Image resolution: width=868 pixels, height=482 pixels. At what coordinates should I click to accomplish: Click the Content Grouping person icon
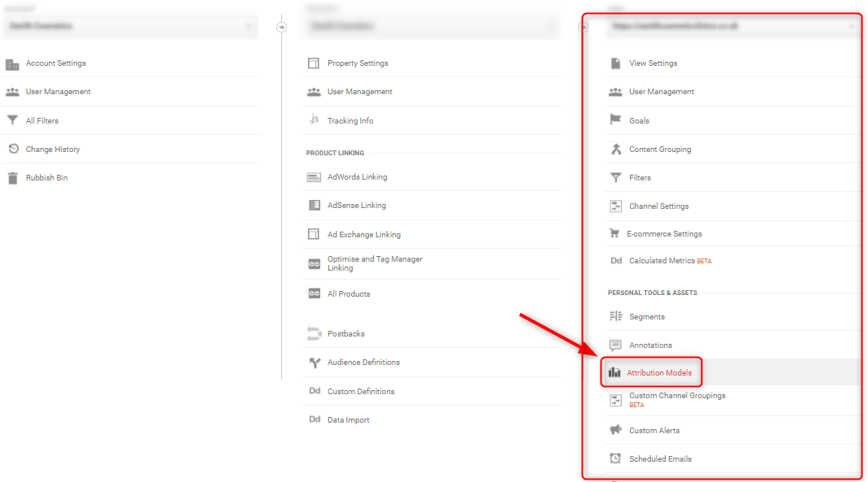(616, 149)
